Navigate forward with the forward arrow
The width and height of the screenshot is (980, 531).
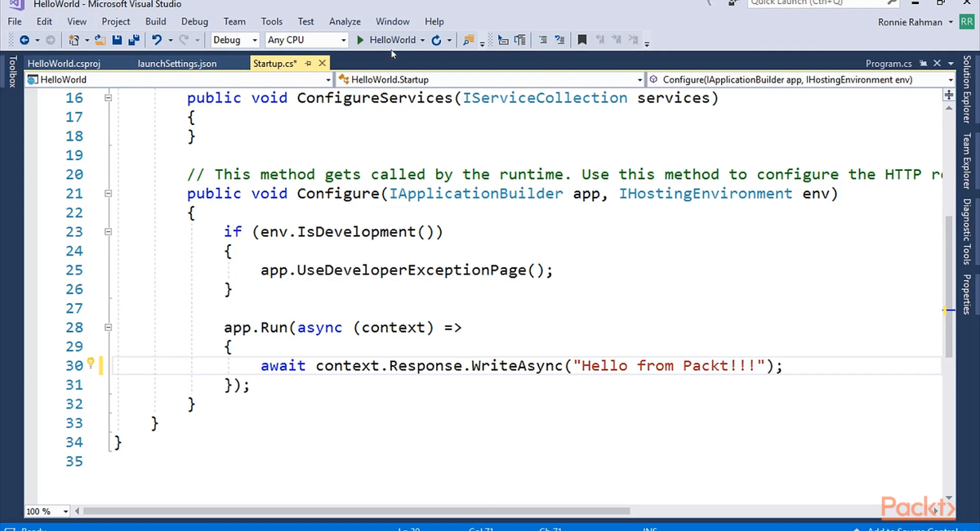(x=51, y=40)
